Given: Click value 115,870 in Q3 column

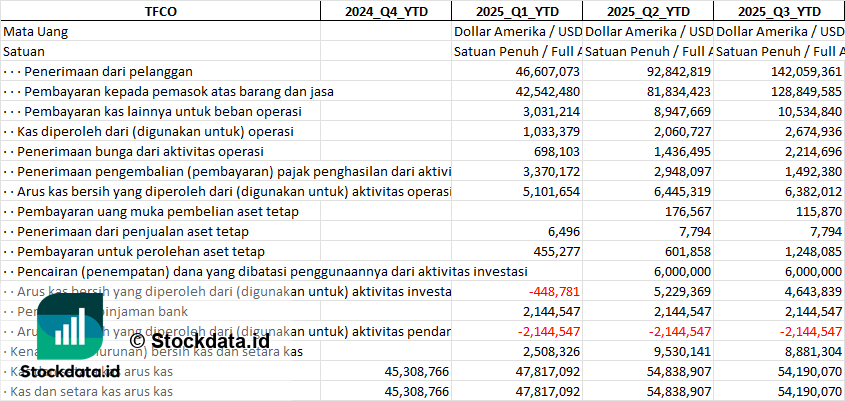Looking at the screenshot, I should pos(818,212).
